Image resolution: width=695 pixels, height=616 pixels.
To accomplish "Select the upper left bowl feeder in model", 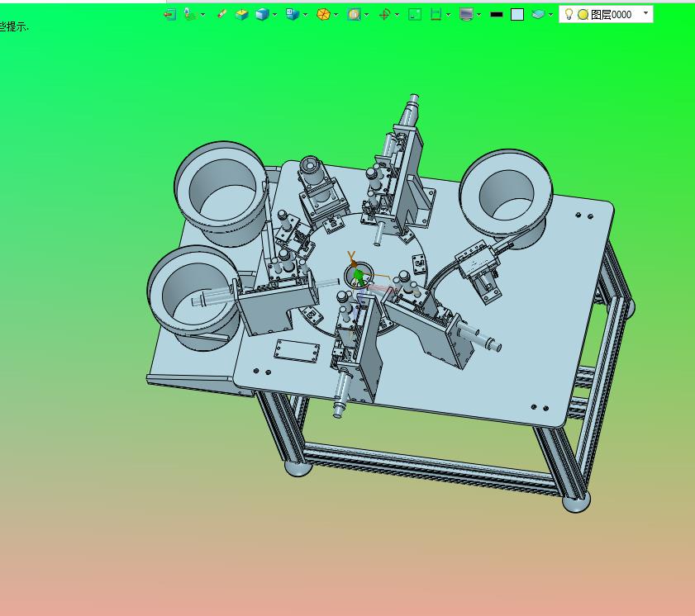I will (x=221, y=193).
